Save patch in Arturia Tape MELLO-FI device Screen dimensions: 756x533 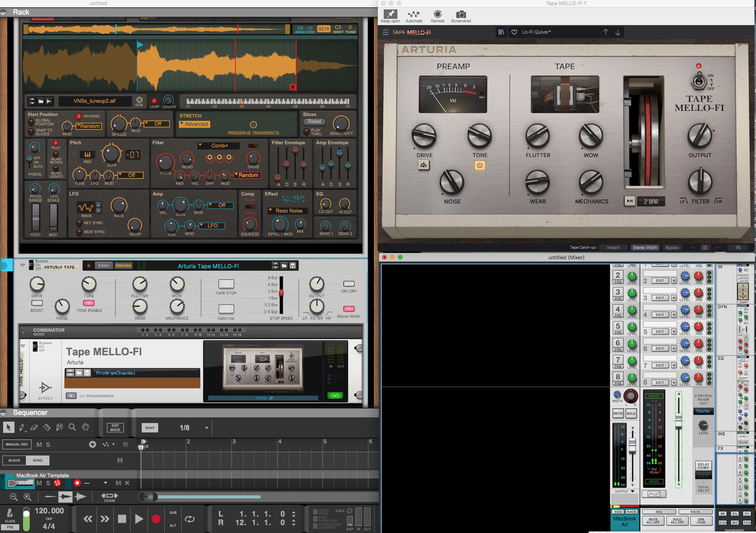[293, 266]
